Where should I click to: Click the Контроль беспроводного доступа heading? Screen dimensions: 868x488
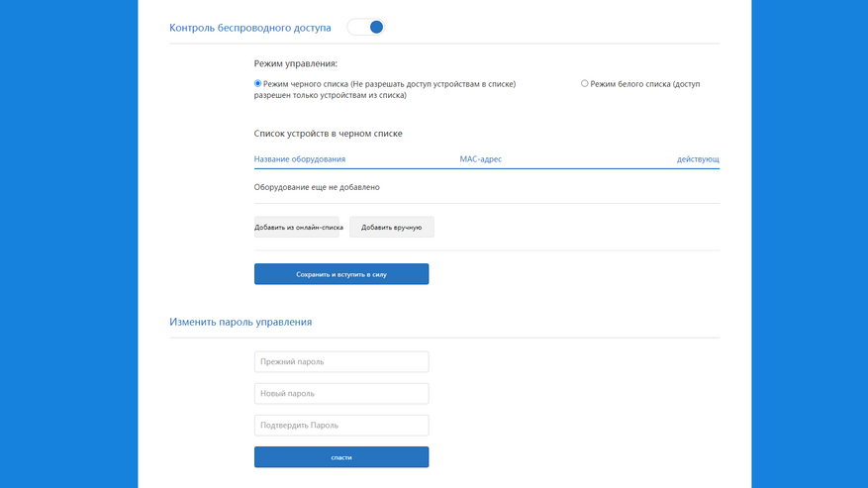tap(250, 28)
